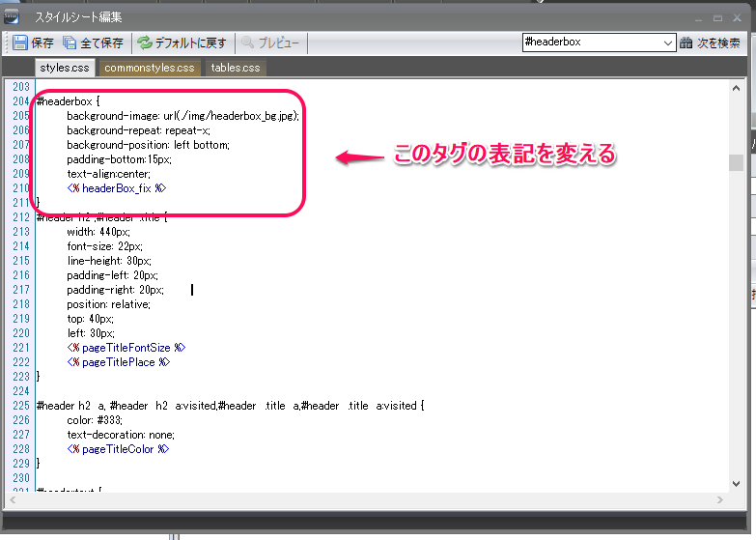Open the プレビュー preview

point(270,43)
